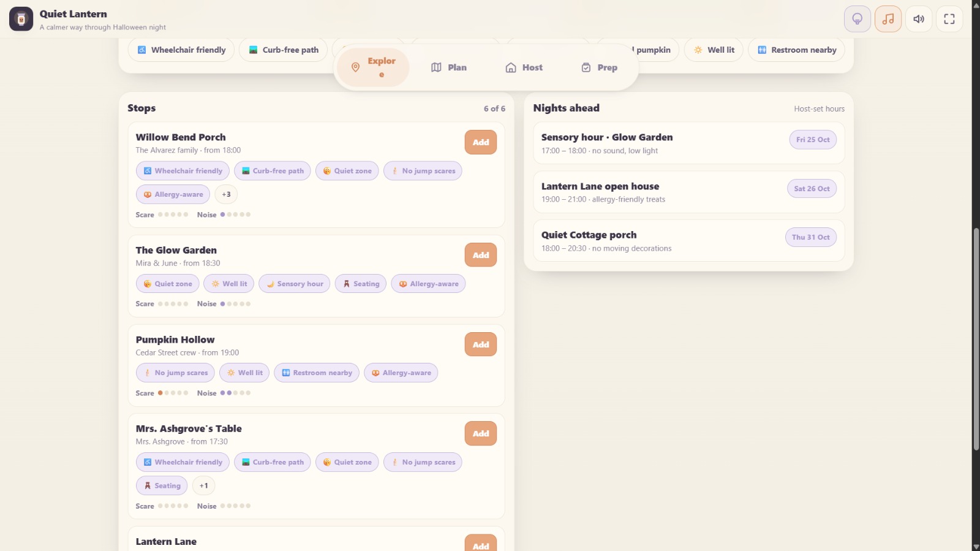Toggle the music note ambient sound button
This screenshot has width=980, height=551.
(888, 19)
